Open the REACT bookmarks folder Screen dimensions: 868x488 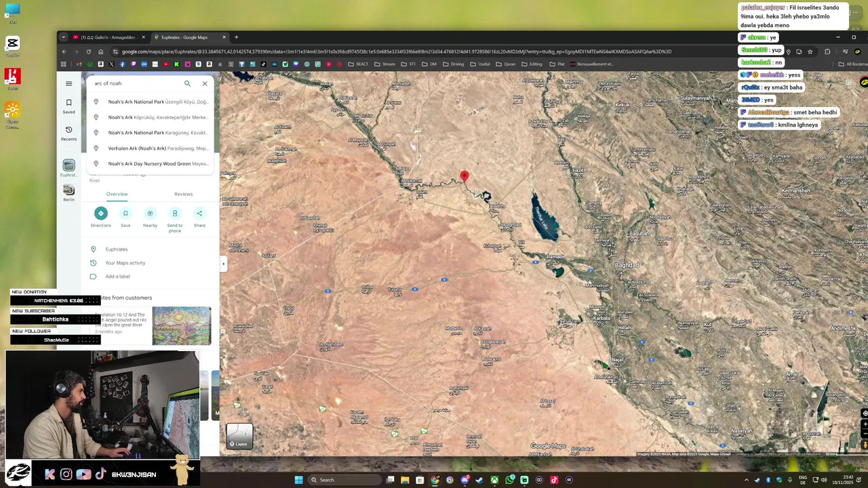point(358,64)
